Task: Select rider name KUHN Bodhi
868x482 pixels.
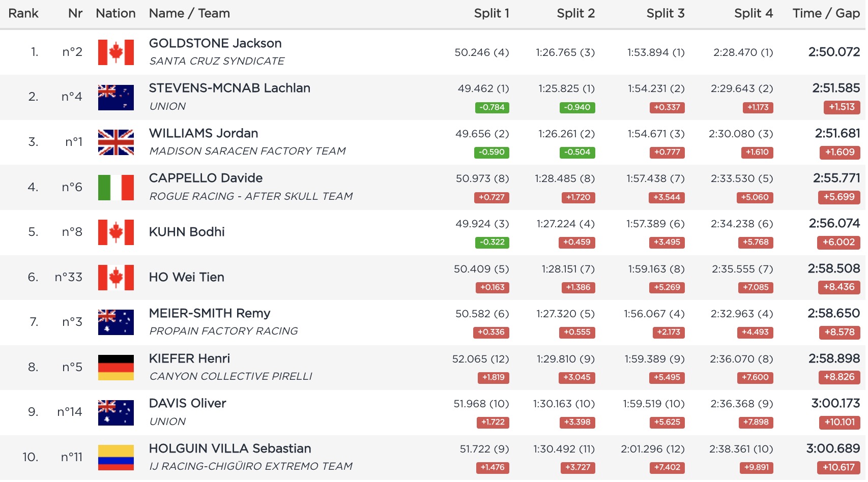Action: click(187, 232)
